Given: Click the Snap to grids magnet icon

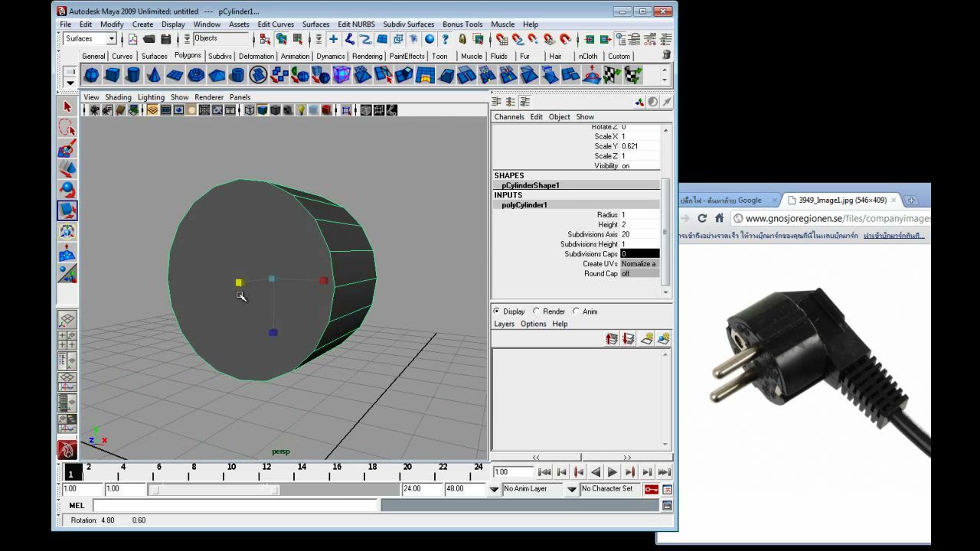Looking at the screenshot, I should click(501, 39).
